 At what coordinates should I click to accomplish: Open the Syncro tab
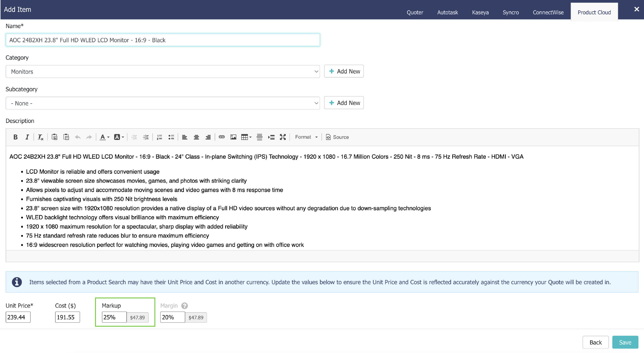511,12
